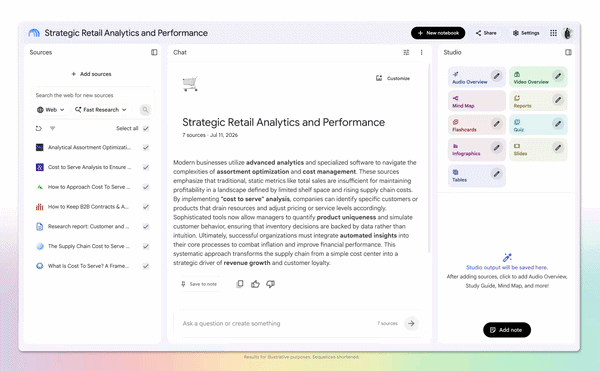600x371 pixels.
Task: Edit Audio Overview with pencil icon
Action: click(496, 76)
